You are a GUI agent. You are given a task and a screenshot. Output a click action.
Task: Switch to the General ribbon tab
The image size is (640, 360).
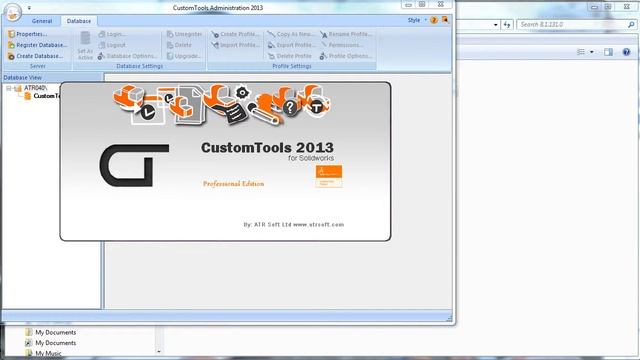(x=42, y=21)
